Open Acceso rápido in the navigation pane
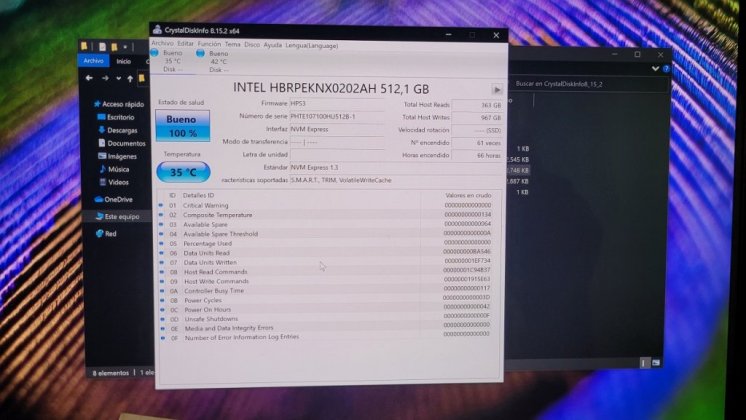Screen dimensions: 746x420 coord(119,104)
